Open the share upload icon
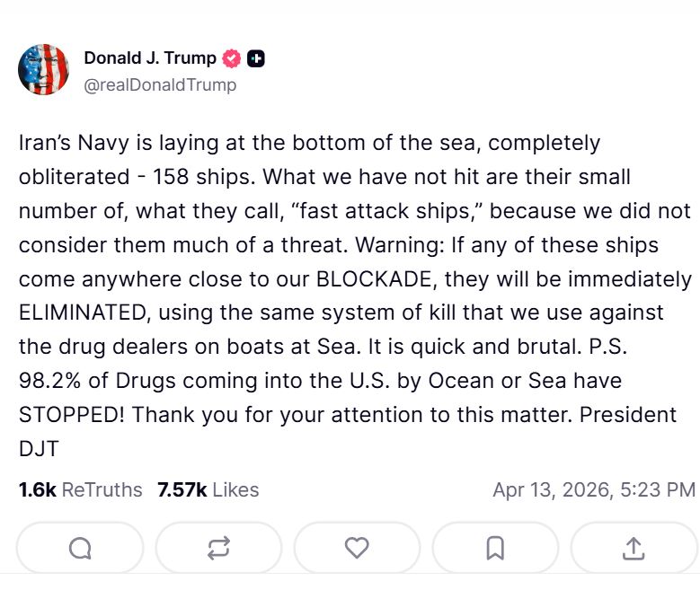Viewport: 700px width, 590px height. click(x=633, y=547)
